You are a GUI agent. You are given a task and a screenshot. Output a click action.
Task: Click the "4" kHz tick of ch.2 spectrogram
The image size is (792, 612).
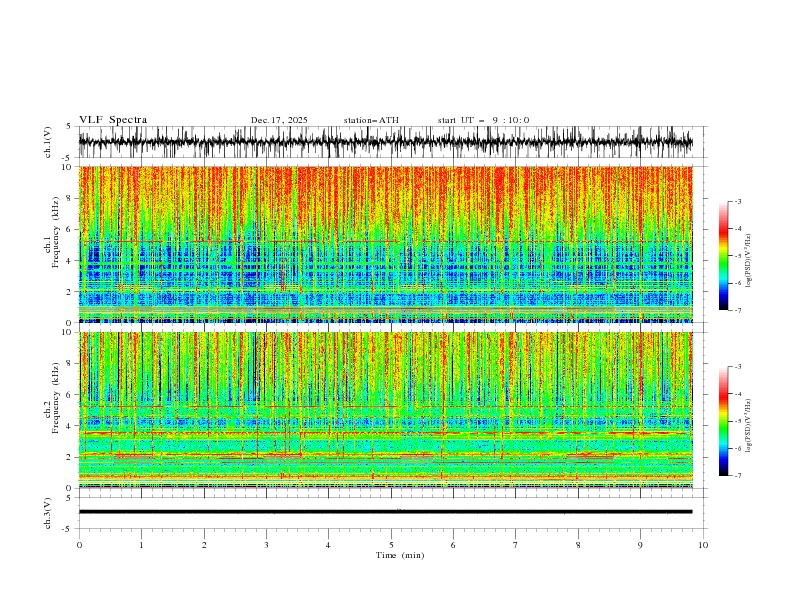click(69, 426)
